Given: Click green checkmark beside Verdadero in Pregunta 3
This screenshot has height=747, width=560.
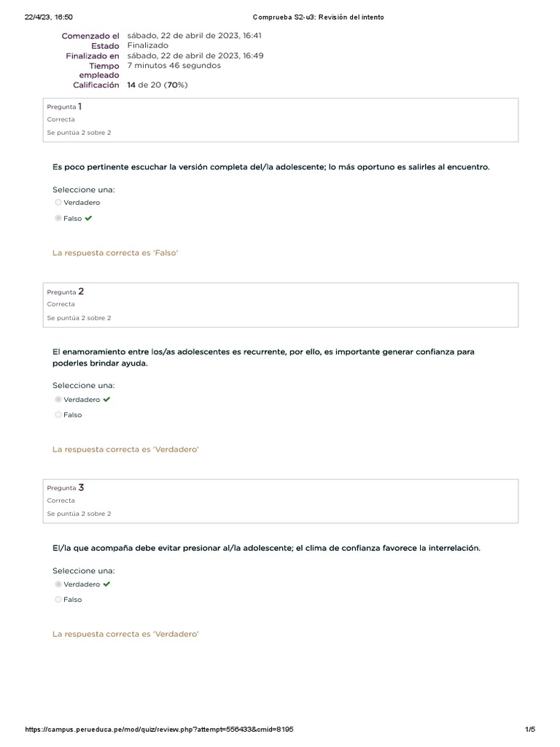Looking at the screenshot, I should click(x=106, y=584).
